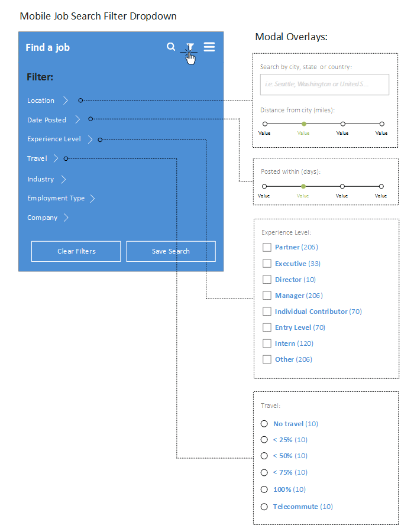Select the Employment Type filter row
Screen dimensions: 414x532
click(x=61, y=198)
